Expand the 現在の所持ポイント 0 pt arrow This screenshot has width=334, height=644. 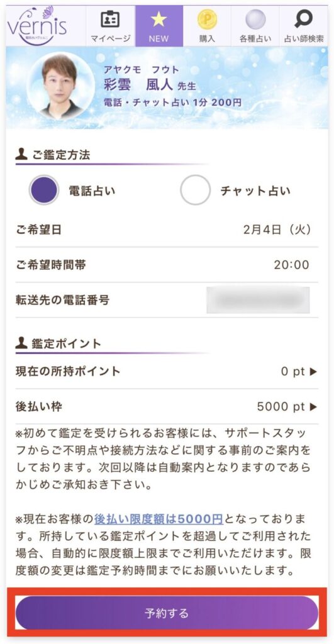tap(313, 372)
